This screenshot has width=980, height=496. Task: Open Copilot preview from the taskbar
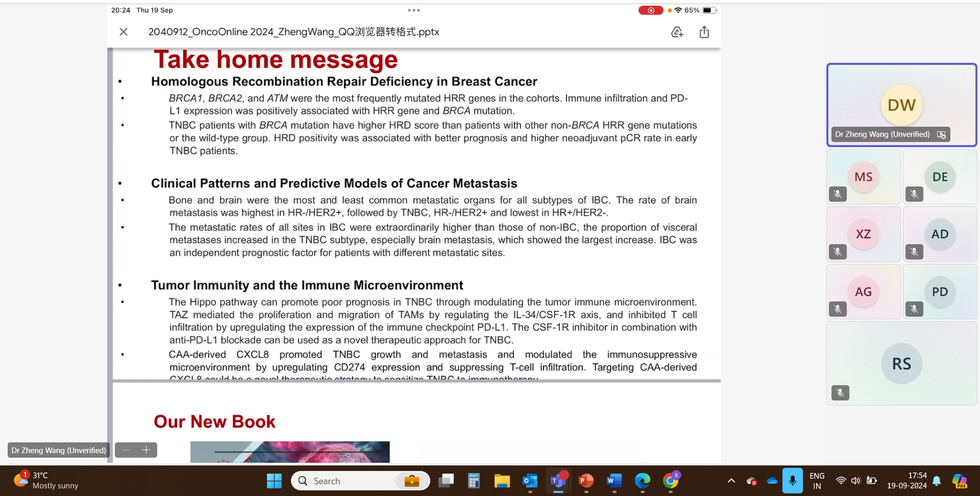point(960,481)
